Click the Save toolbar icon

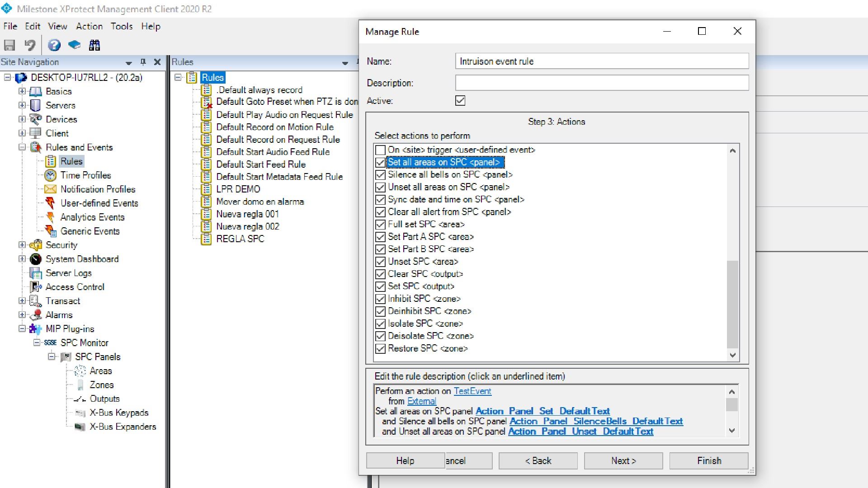coord(9,45)
